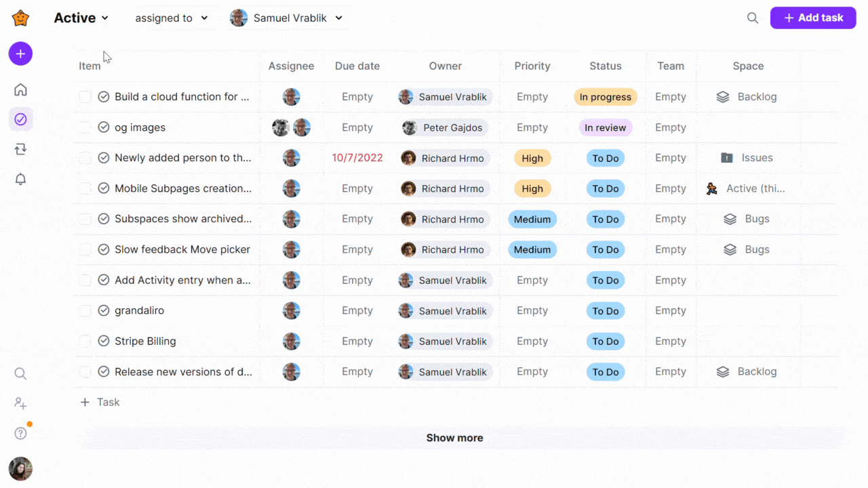Click the Priority column header
Screen dimensions: 868x488
532,66
